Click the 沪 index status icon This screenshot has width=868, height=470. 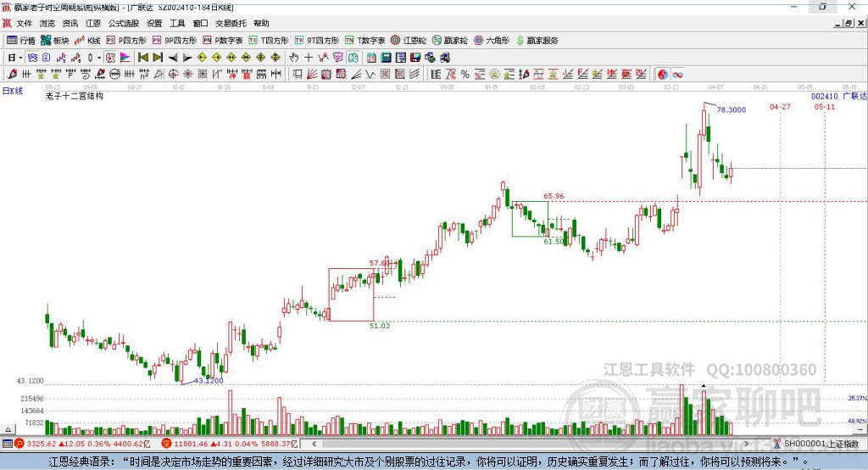19,444
